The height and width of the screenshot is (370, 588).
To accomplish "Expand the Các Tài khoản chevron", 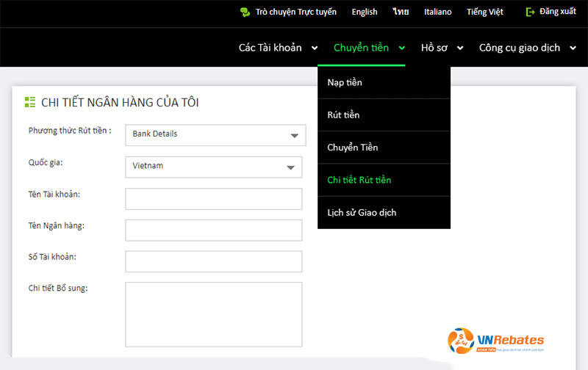I will click(315, 48).
